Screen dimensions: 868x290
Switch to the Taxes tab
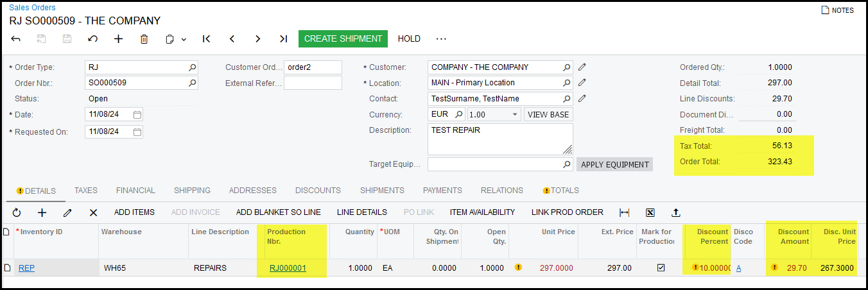pos(85,191)
